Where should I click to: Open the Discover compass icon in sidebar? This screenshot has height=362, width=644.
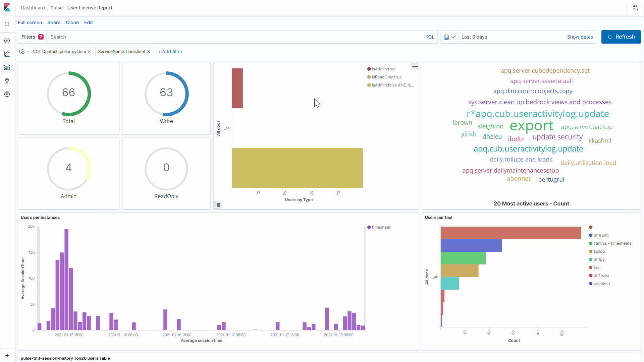click(7, 40)
